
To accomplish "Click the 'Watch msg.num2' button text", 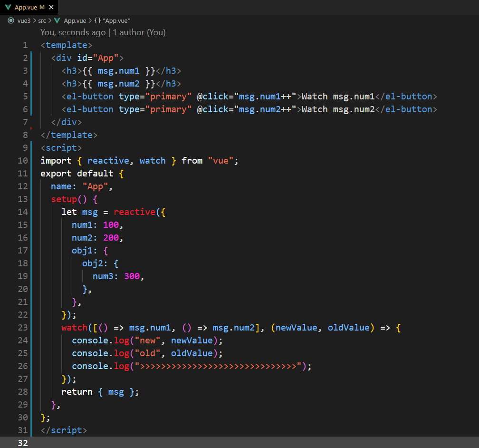I will pyautogui.click(x=338, y=109).
